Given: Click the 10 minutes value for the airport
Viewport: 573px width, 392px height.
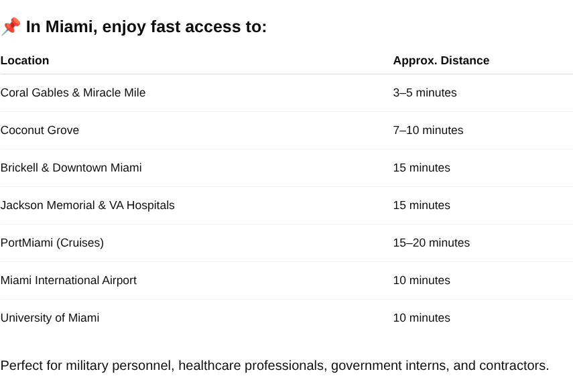Looking at the screenshot, I should (422, 281).
